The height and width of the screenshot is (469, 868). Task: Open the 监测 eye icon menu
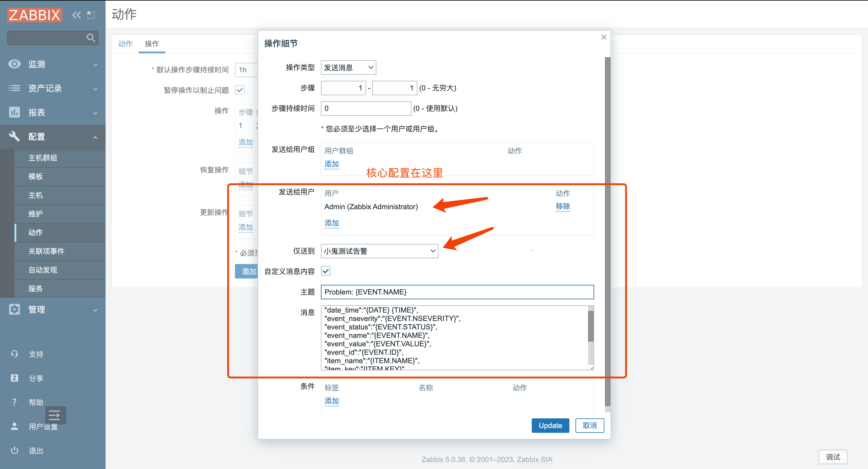[14, 64]
